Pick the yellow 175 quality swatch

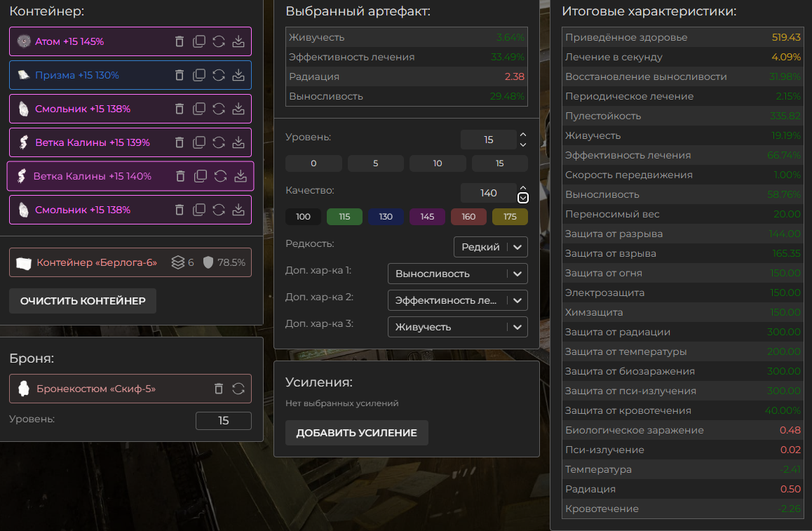(510, 217)
